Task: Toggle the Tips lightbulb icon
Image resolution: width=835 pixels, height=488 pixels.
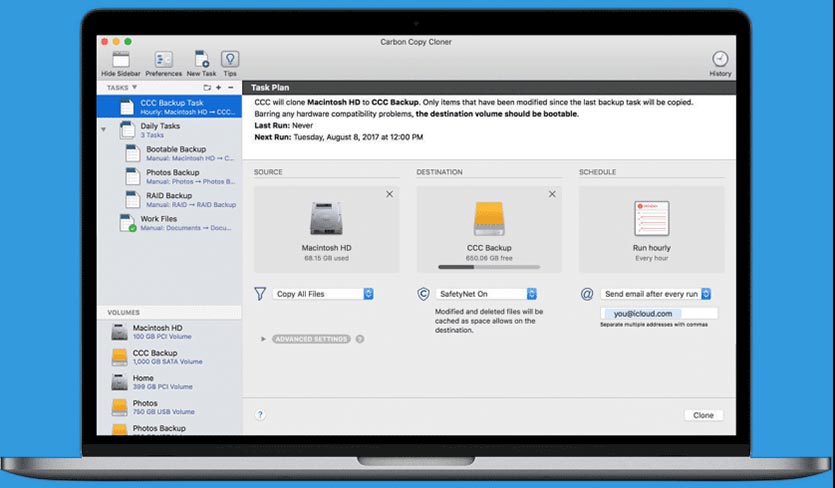Action: [230, 59]
